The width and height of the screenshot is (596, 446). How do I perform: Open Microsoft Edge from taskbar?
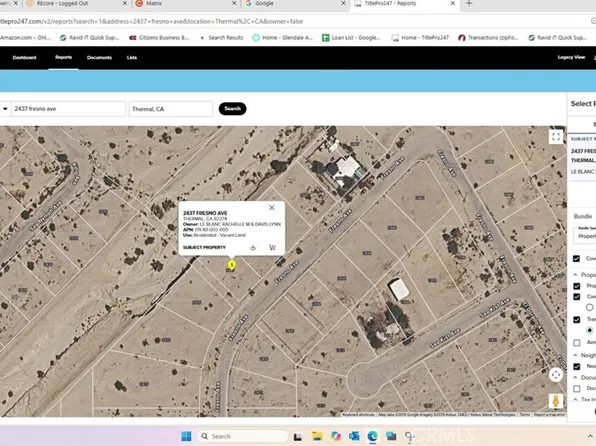click(372, 436)
